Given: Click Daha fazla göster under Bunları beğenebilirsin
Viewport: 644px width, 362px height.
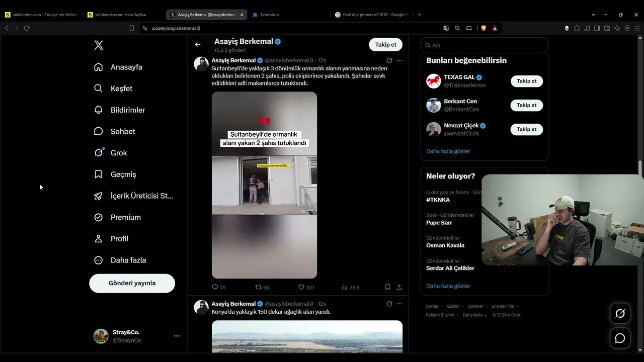Looking at the screenshot, I should click(448, 151).
